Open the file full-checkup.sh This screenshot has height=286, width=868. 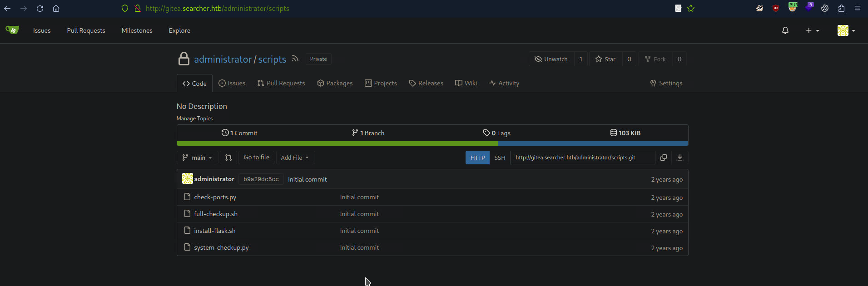216,214
